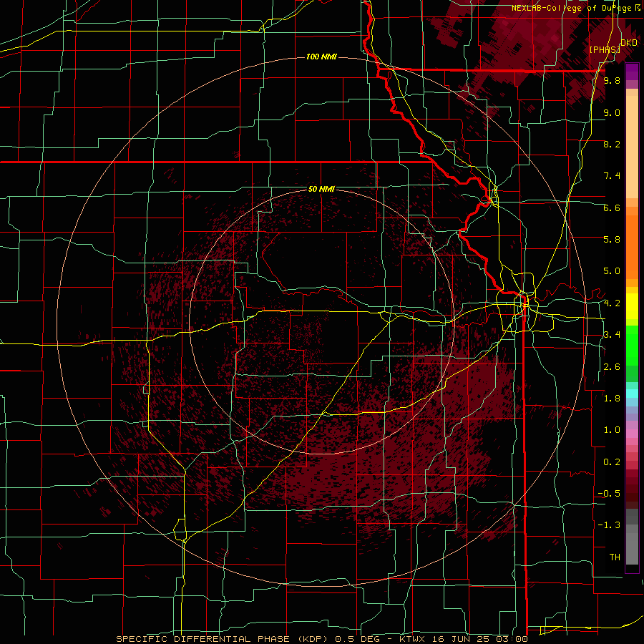Click the -0.5 scale value
Screen dimensions: 644x644
pos(610,494)
